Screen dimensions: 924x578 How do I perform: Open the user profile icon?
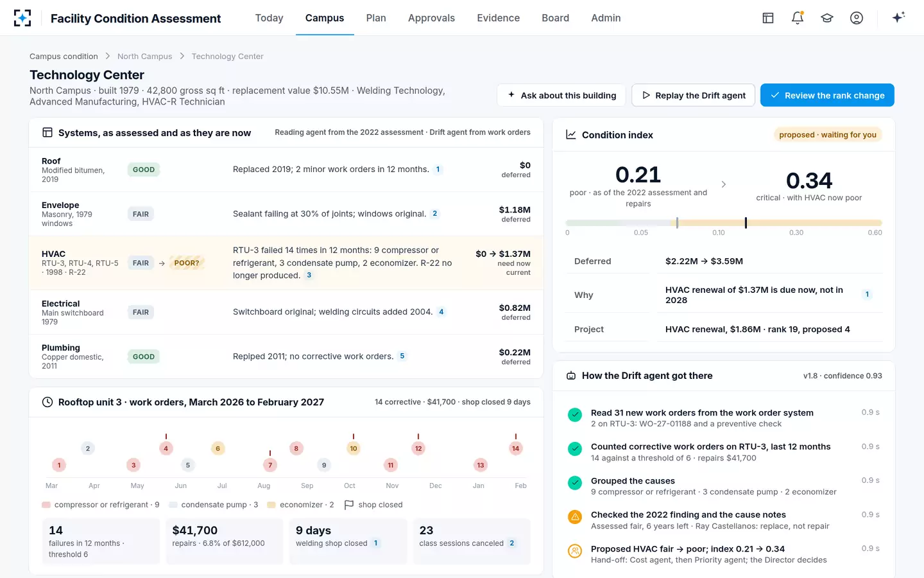[x=857, y=18]
